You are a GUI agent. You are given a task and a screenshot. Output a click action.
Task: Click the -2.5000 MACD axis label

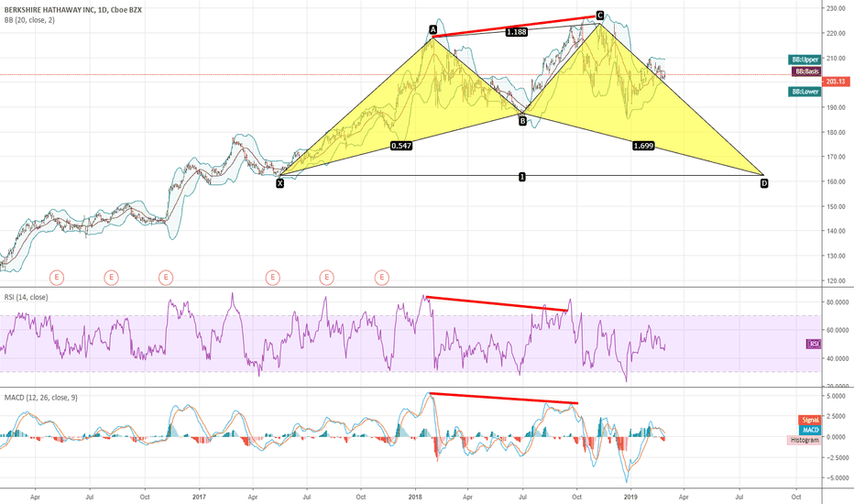click(x=836, y=457)
